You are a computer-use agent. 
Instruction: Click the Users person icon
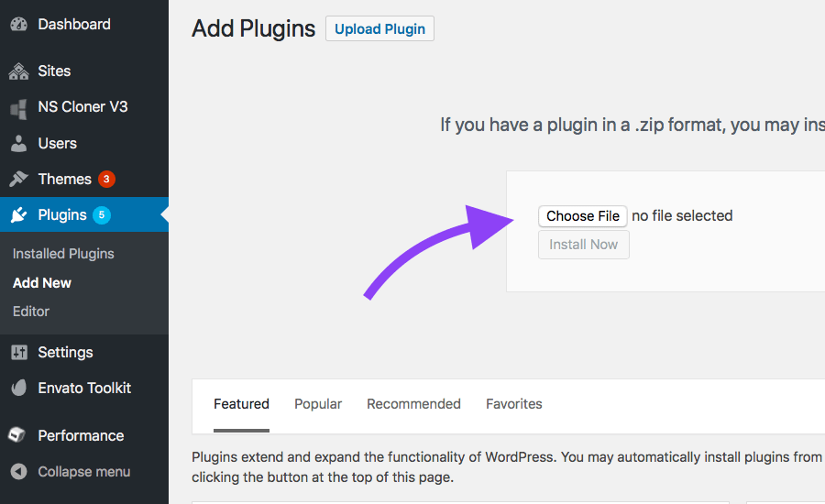click(x=19, y=143)
